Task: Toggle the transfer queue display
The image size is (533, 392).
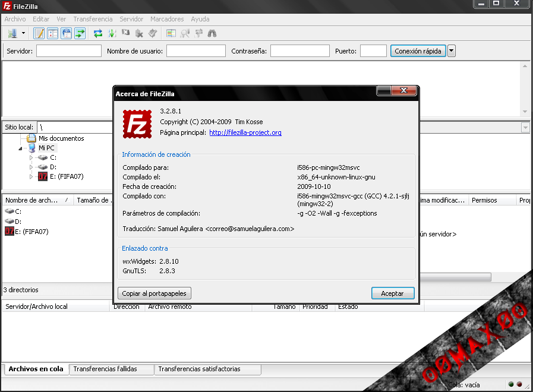Action: (x=80, y=33)
